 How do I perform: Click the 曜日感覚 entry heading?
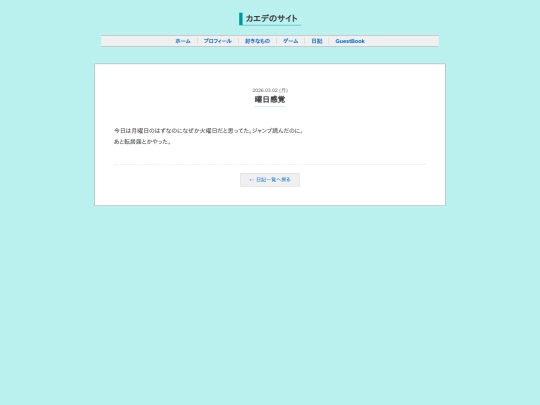270,100
